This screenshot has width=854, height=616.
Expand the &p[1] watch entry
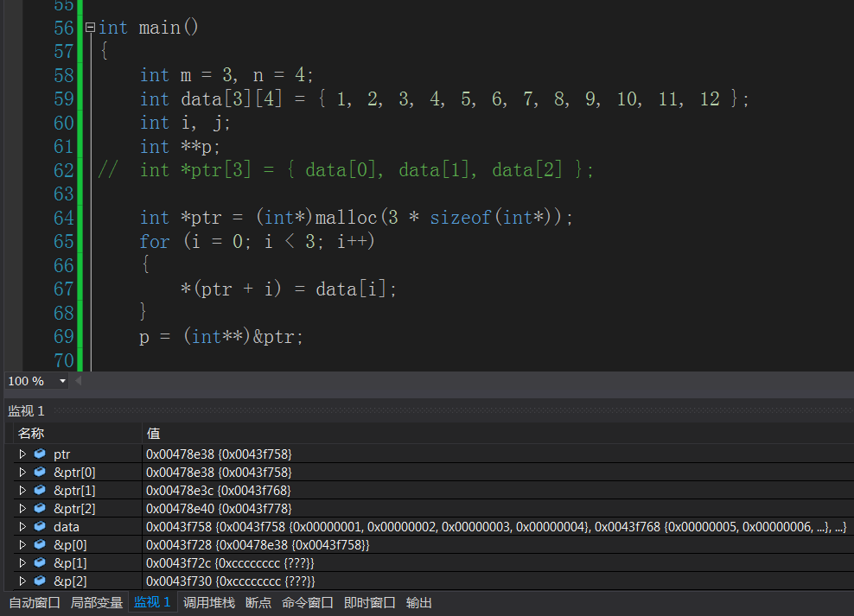click(22, 562)
